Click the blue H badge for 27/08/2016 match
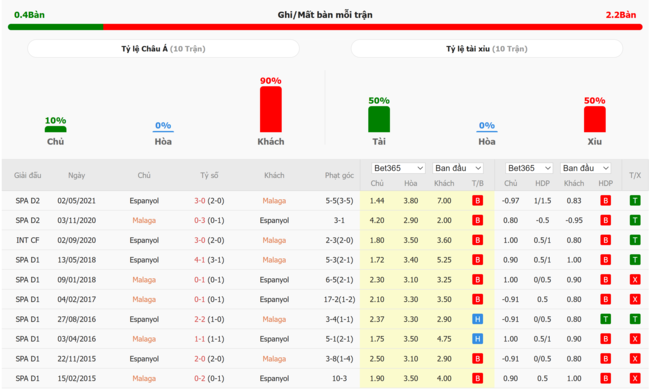 (477, 319)
